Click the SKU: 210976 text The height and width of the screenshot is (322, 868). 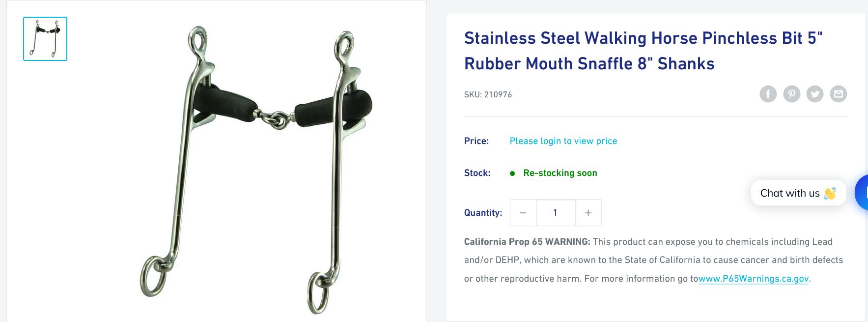click(488, 94)
